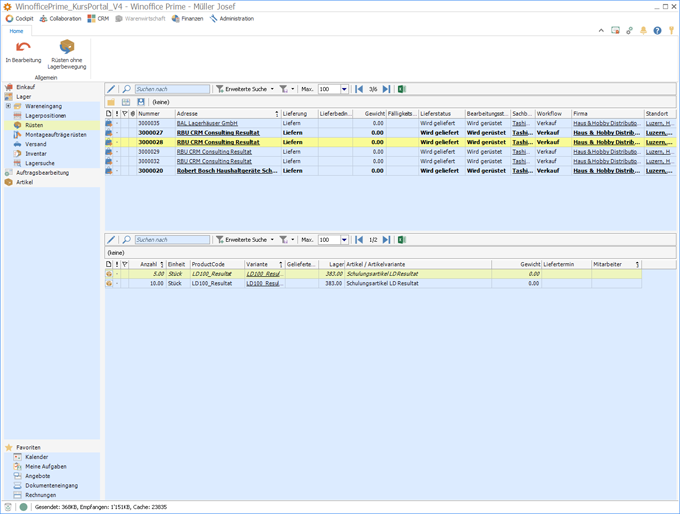Expand the Wareneingang tree node
The image size is (680, 514).
pyautogui.click(x=8, y=106)
